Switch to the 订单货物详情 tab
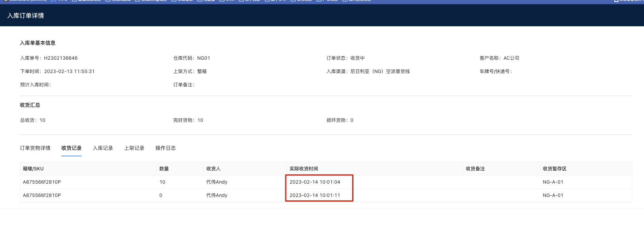 (x=35, y=148)
